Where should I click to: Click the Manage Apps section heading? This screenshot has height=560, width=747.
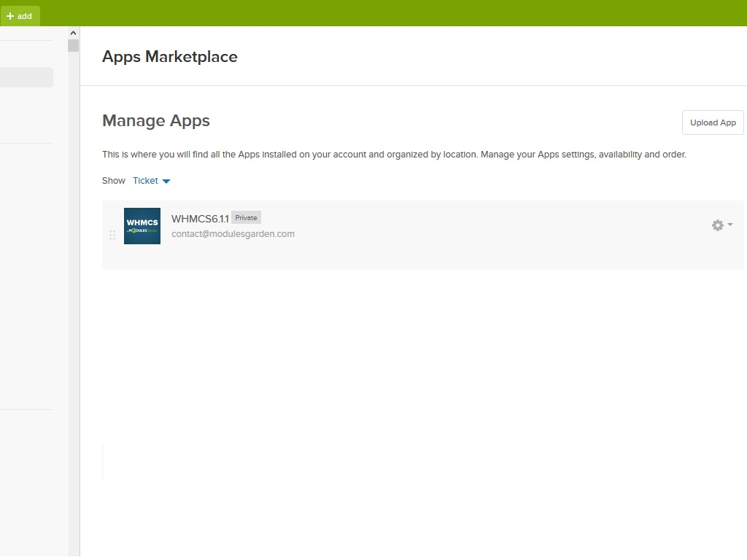click(x=156, y=121)
